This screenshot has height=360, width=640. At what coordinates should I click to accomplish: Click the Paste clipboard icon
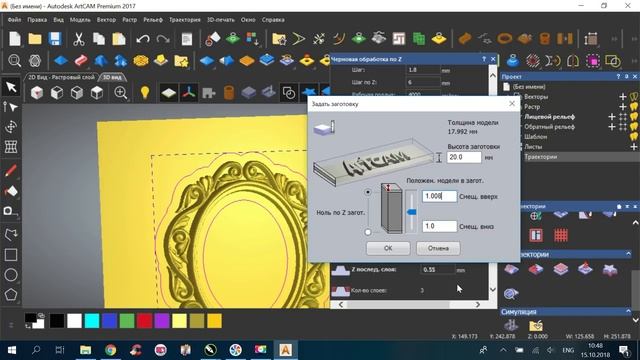coord(119,39)
